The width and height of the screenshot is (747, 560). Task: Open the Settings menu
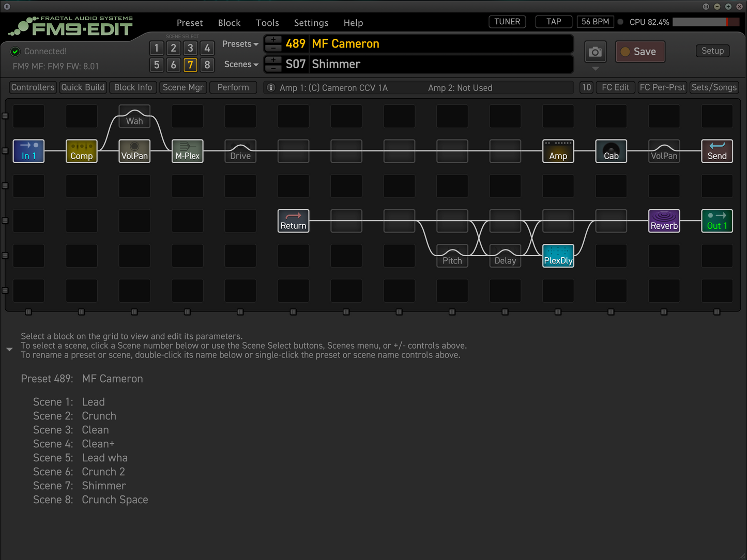tap(311, 23)
